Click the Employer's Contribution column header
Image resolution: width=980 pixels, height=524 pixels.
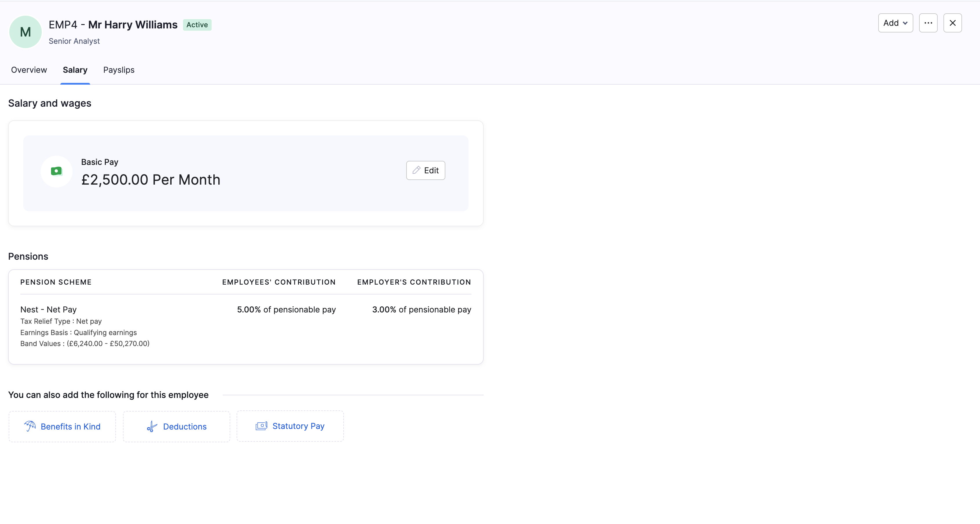pyautogui.click(x=414, y=282)
